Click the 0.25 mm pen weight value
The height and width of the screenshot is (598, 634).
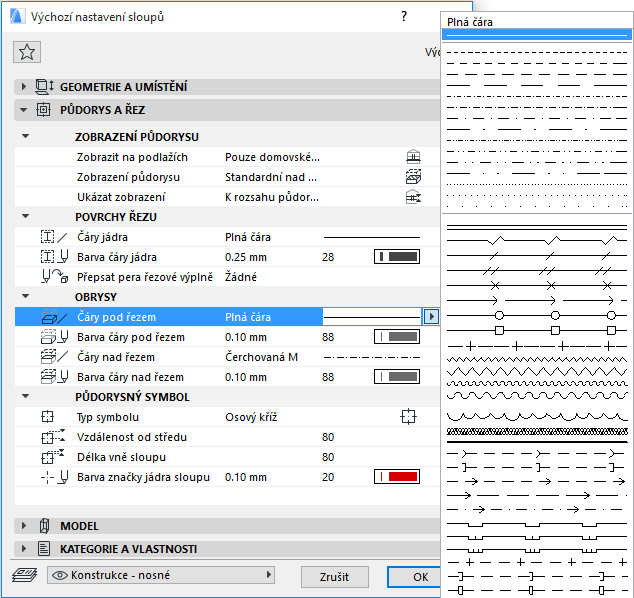point(245,257)
